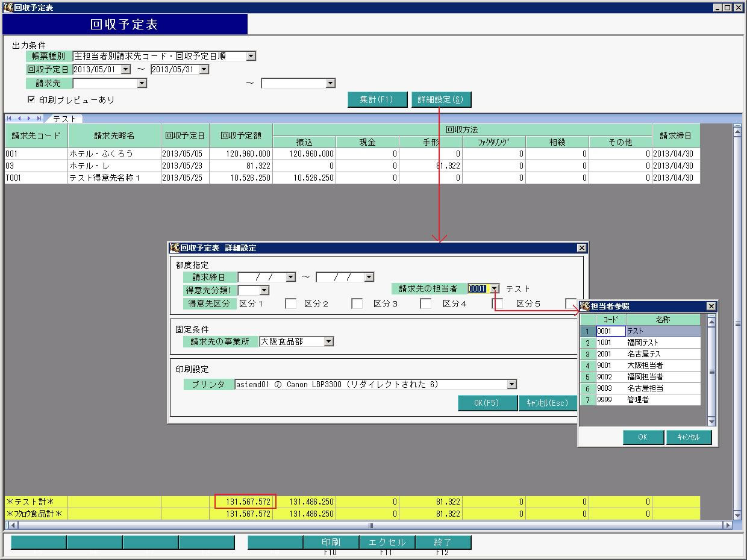This screenshot has width=747, height=560.
Task: Click 回収予定額 cell 10,526,250
Action: point(241,178)
